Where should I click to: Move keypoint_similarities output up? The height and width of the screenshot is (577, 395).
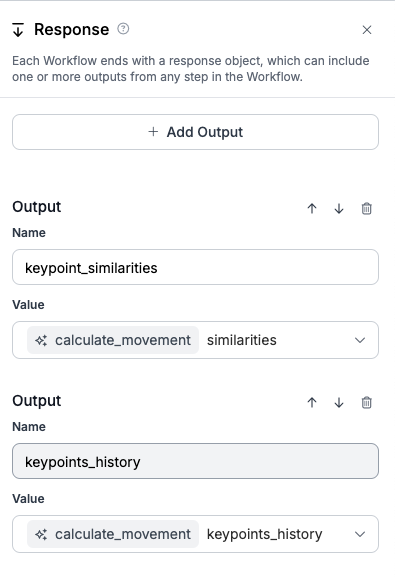point(312,209)
